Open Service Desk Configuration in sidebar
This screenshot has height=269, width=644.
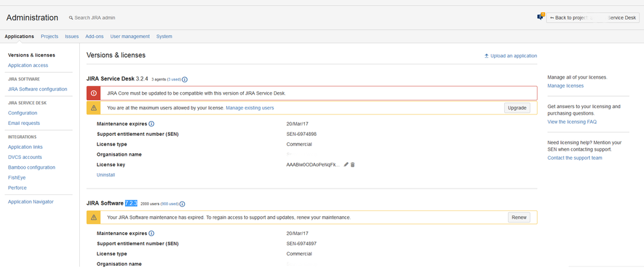point(23,113)
